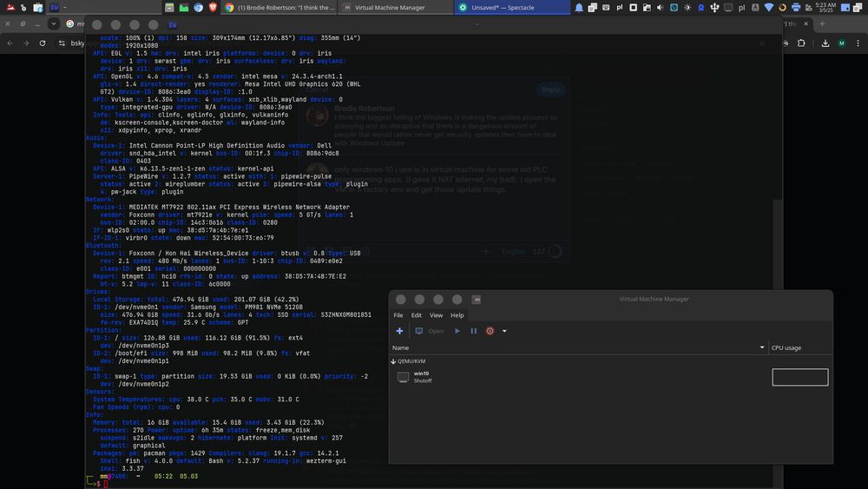Open the Chrome profile avatar M
Image resolution: width=868 pixels, height=489 pixels.
[x=841, y=43]
